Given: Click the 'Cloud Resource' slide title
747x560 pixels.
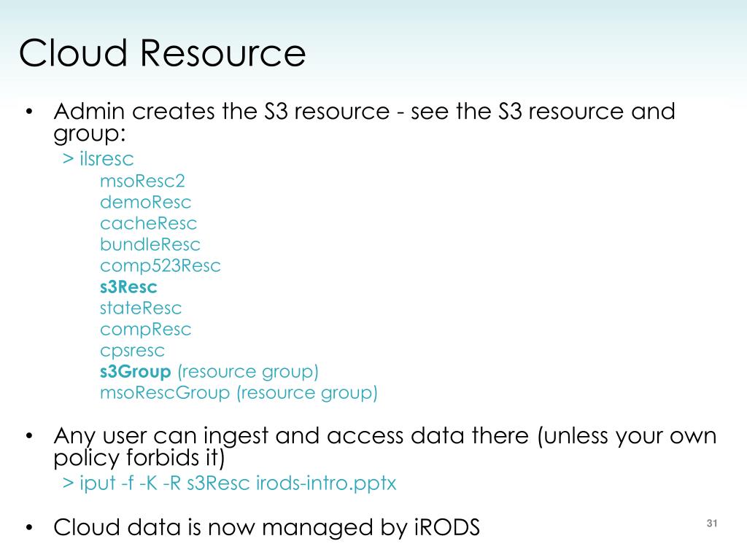Looking at the screenshot, I should (x=162, y=52).
